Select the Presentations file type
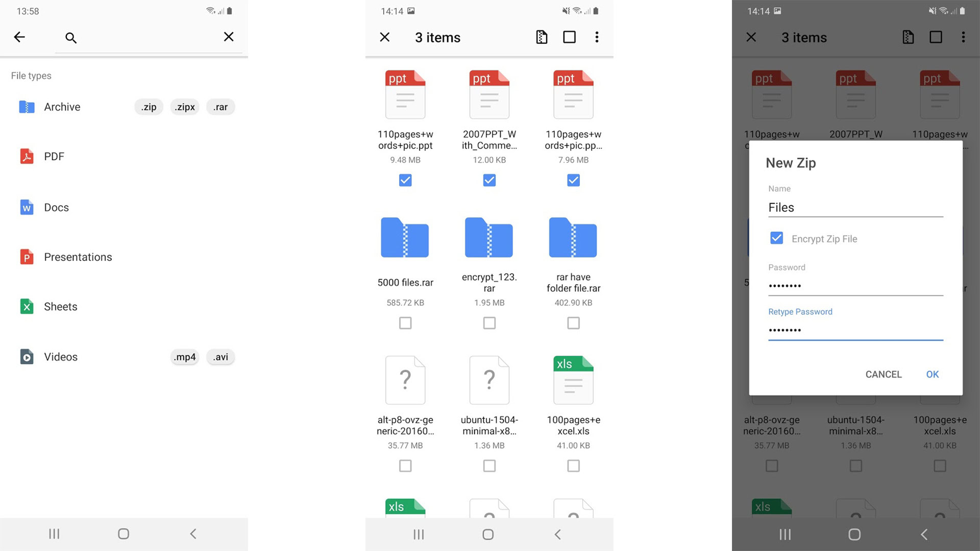 [x=78, y=257]
